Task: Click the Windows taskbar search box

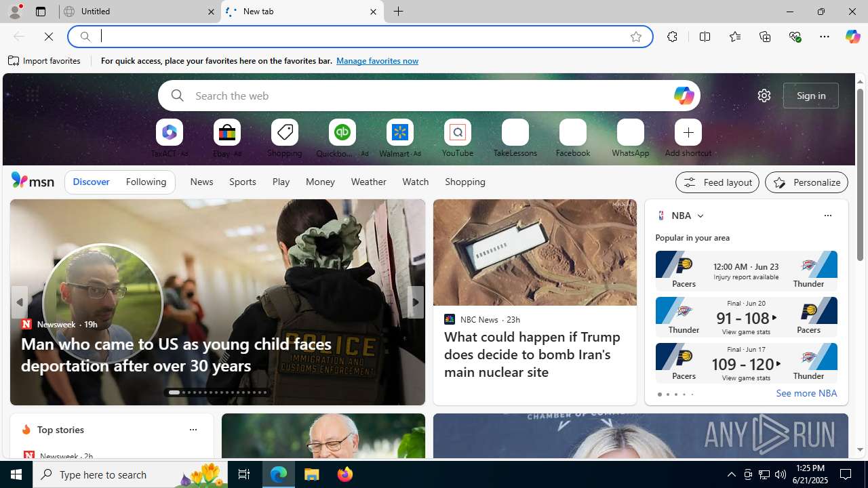Action: tap(130, 474)
